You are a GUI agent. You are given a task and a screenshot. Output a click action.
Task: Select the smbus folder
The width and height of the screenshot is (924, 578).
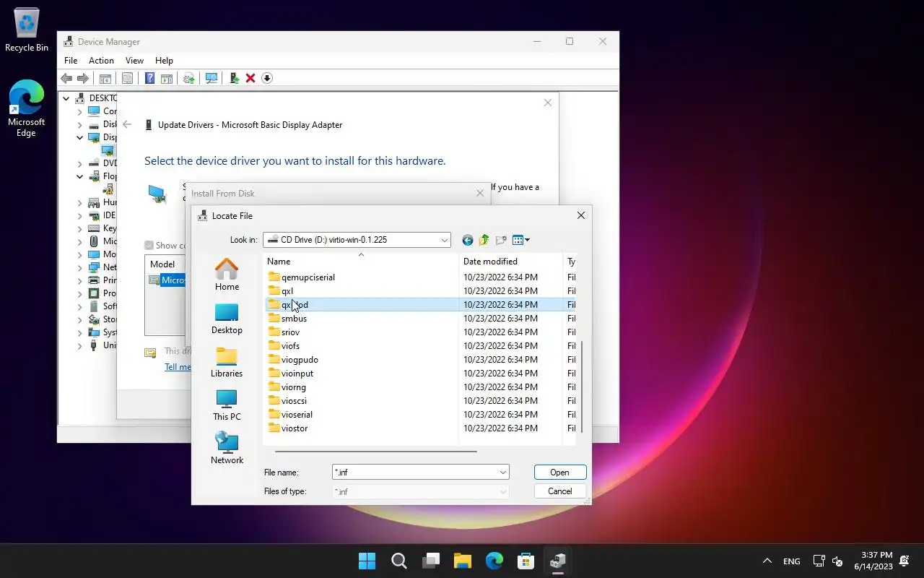click(287, 319)
